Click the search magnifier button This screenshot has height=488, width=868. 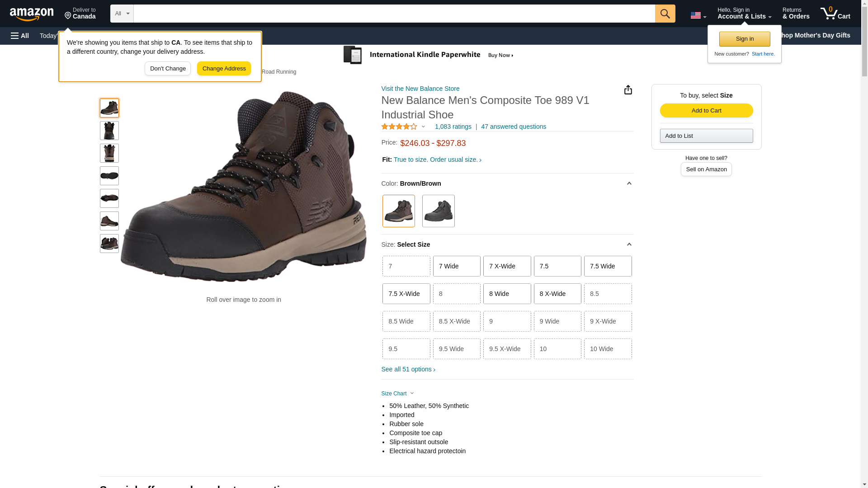pos(665,14)
